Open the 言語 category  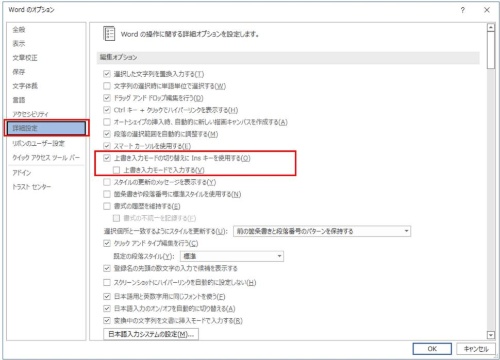[19, 100]
